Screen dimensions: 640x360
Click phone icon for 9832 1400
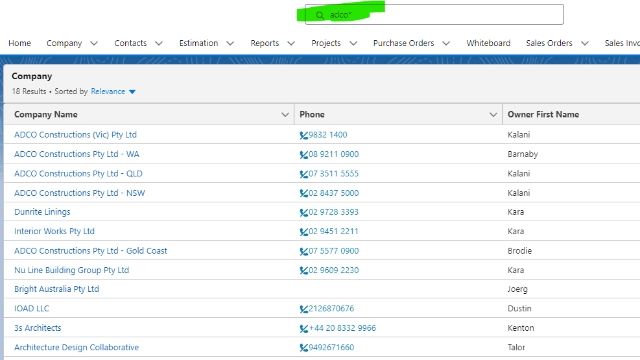coord(304,135)
